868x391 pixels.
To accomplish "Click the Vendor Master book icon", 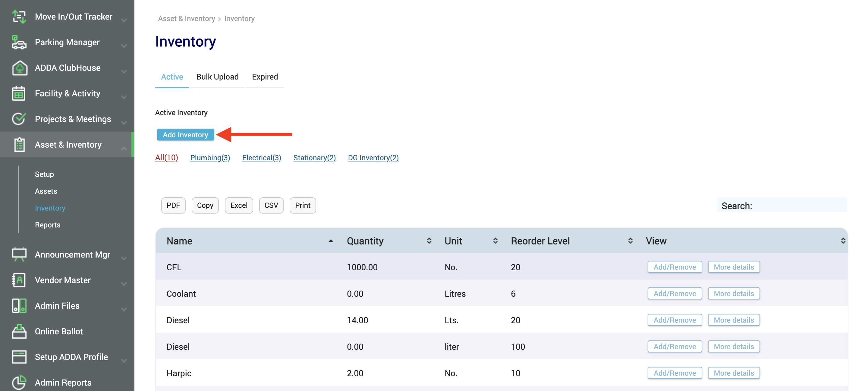I will tap(19, 280).
